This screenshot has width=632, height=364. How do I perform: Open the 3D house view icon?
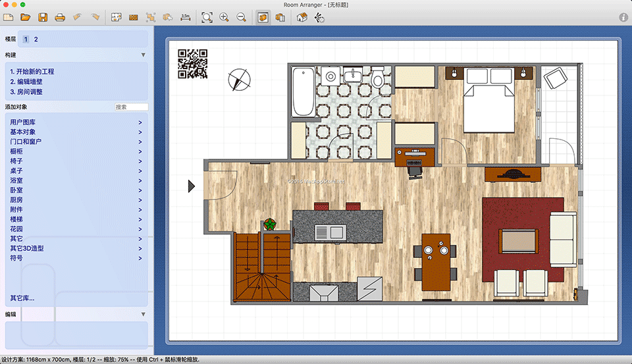click(302, 17)
